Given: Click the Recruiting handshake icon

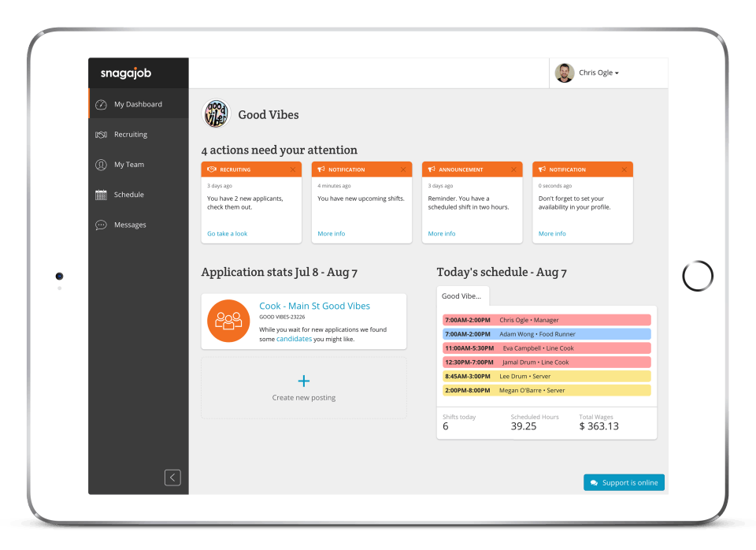Looking at the screenshot, I should [x=102, y=135].
